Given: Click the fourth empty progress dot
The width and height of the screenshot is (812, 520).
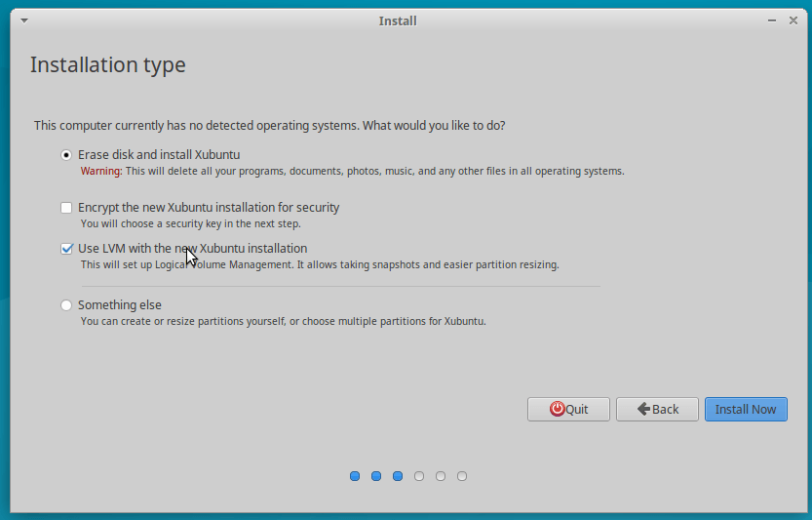Looking at the screenshot, I should [x=419, y=476].
